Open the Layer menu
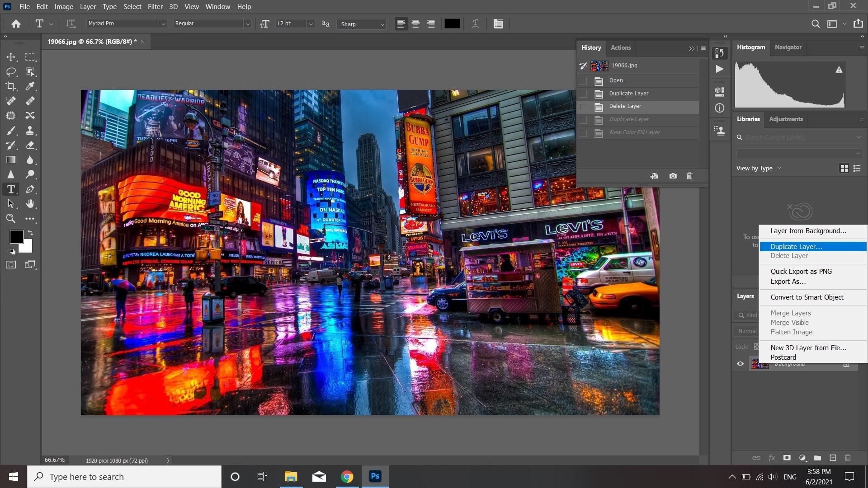868x488 pixels. point(88,7)
